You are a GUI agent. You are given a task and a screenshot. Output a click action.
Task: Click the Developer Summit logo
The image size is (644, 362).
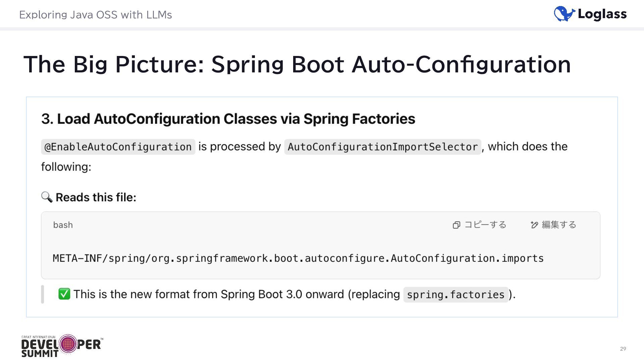click(x=62, y=346)
